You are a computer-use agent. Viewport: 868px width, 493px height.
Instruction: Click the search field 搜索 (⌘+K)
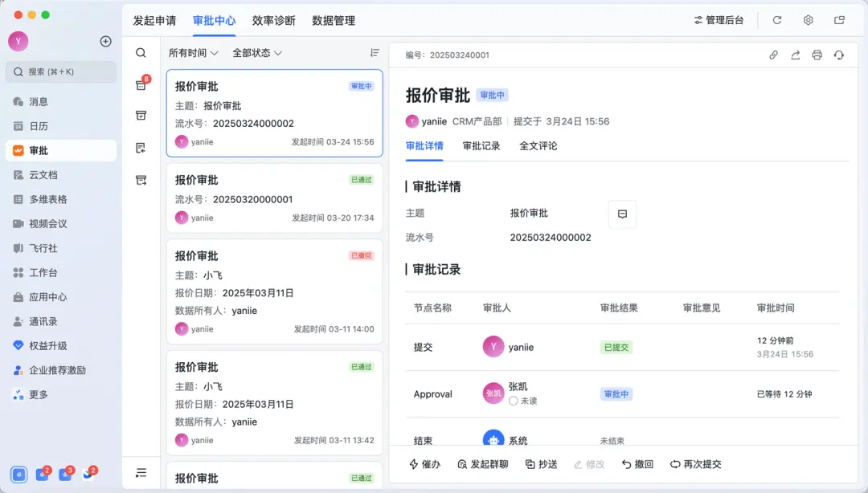click(x=61, y=72)
